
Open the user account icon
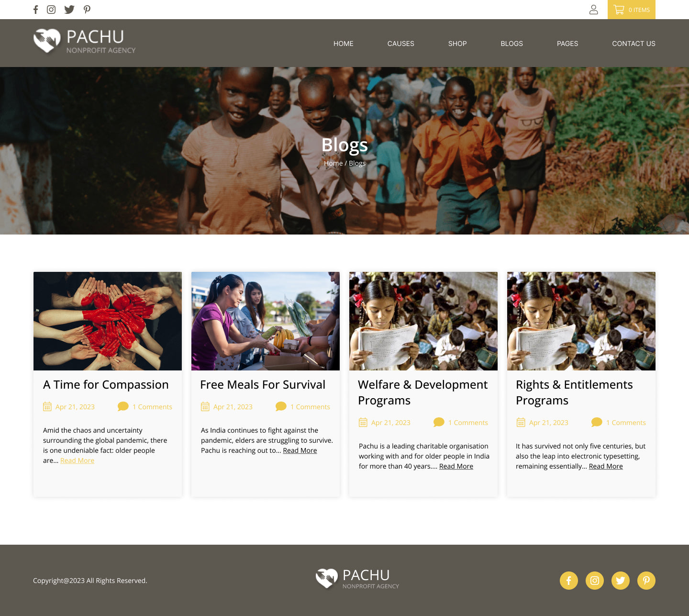coord(593,10)
